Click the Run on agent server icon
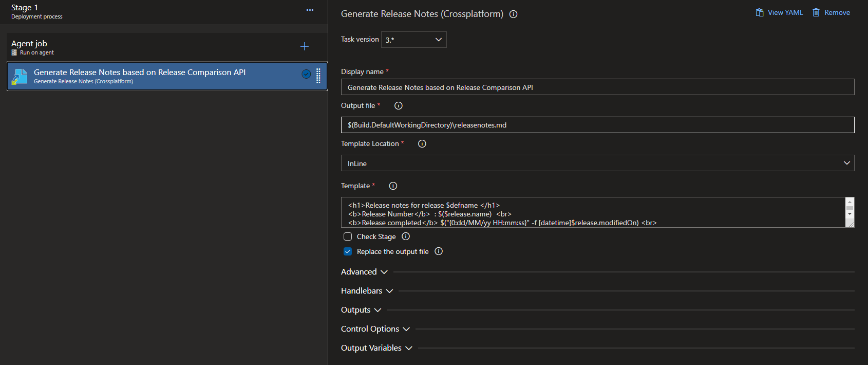The width and height of the screenshot is (868, 365). pyautogui.click(x=14, y=52)
